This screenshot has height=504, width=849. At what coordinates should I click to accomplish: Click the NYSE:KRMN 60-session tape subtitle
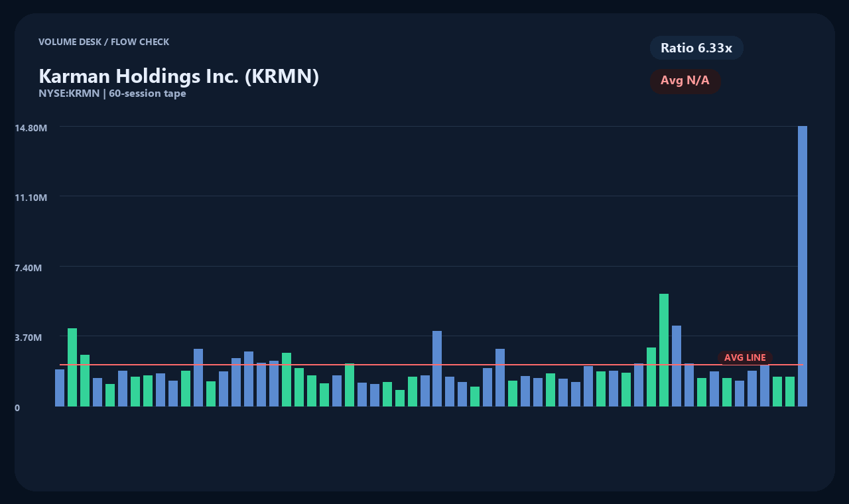coord(112,94)
